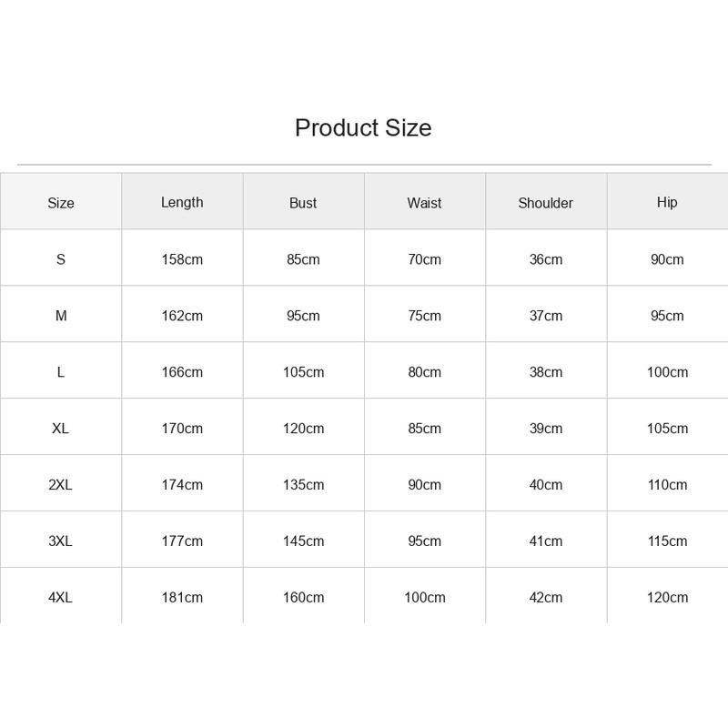Screen dimensions: 728x728
Task: Select the 40cm shoulder cell
Action: coord(546,485)
